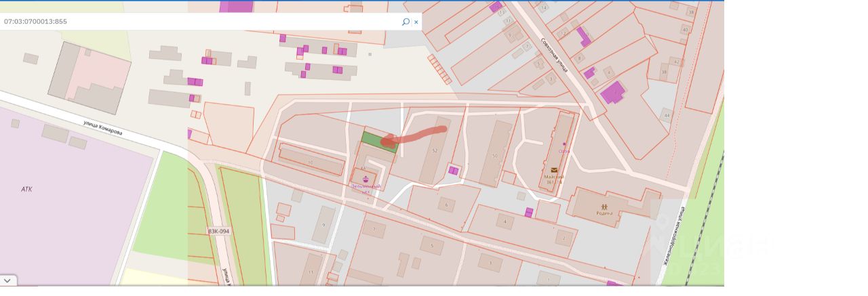The image size is (868, 296).
Task: Click the mail icon of Майский post office
Action: 554,170
